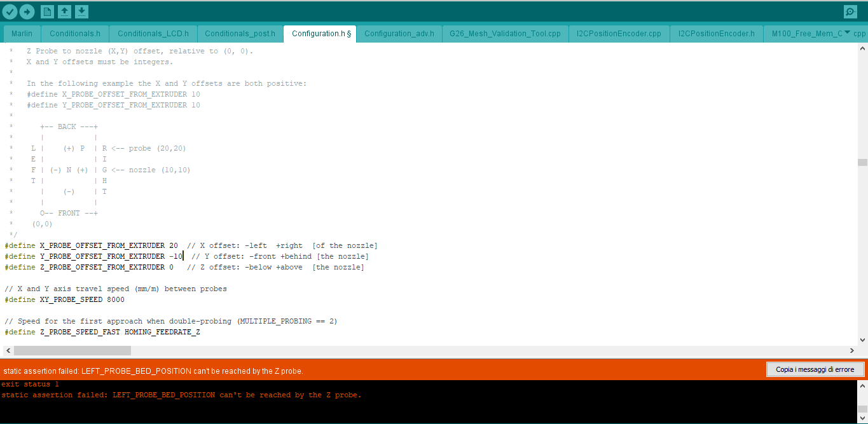Open the Configuration_adv.h tab

(x=399, y=34)
